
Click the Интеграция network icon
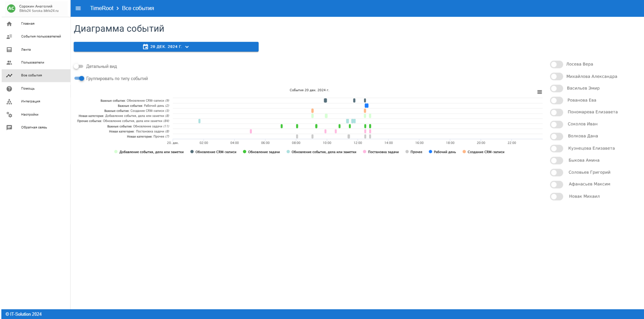(x=9, y=101)
